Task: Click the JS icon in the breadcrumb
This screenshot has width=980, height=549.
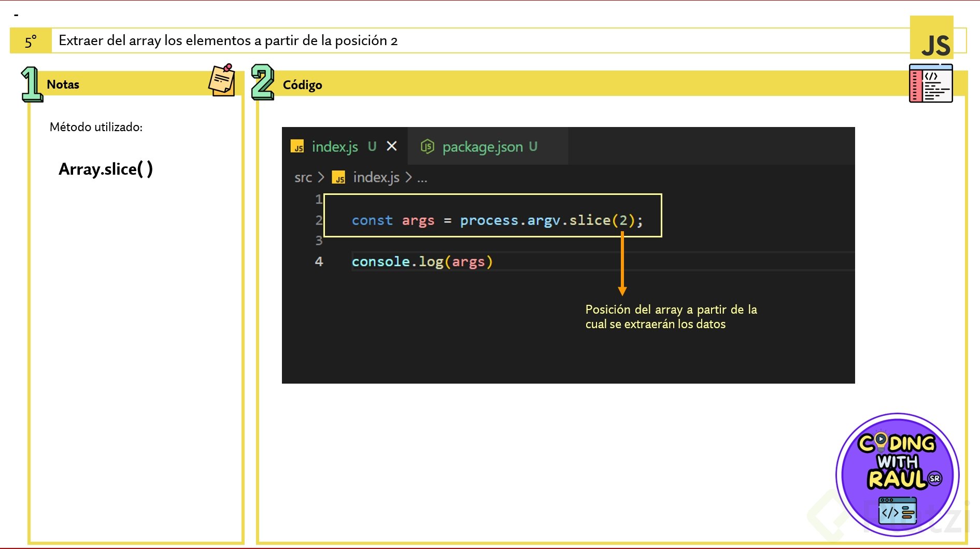Action: pyautogui.click(x=338, y=178)
